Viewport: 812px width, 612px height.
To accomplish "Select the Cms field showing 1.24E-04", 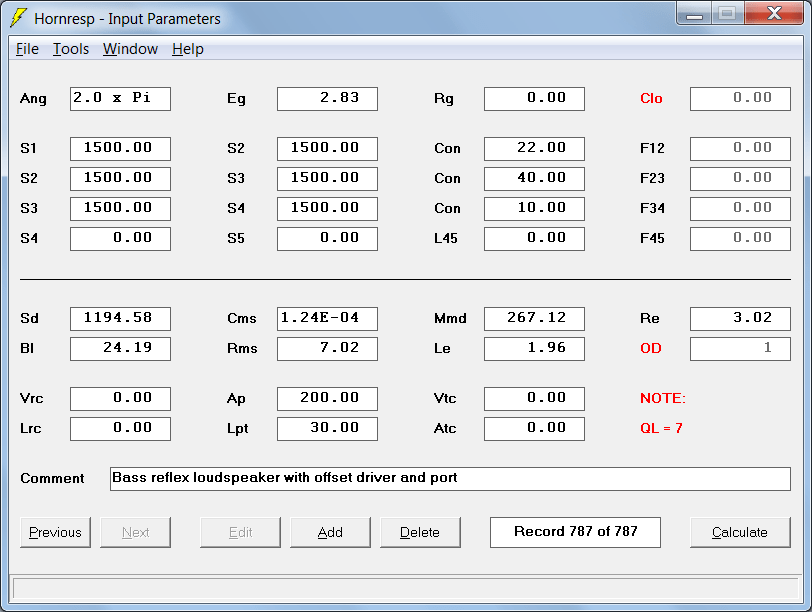I will [327, 319].
